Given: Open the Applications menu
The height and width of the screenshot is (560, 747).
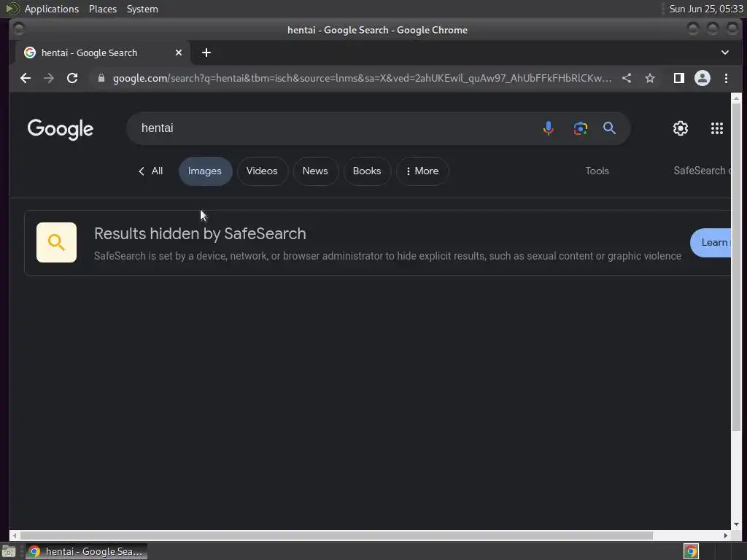Looking at the screenshot, I should (x=52, y=9).
